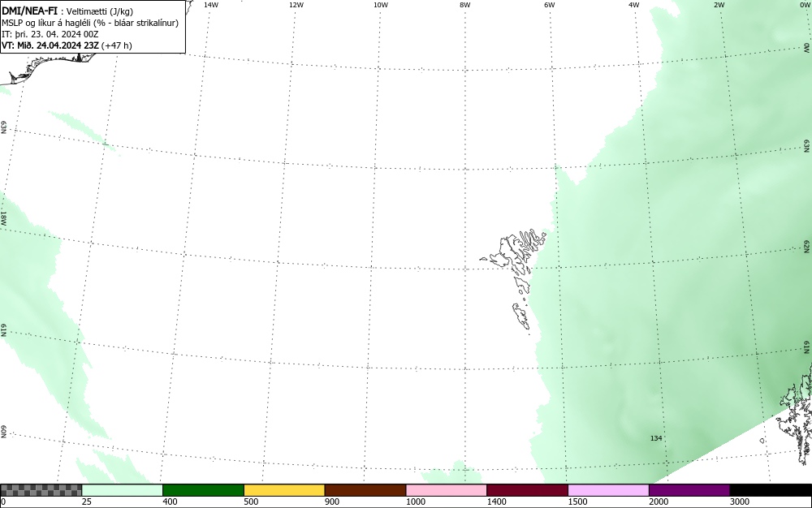Click the brown 900–1000 legend swatch
Image resolution: width=812 pixels, height=508 pixels.
click(x=365, y=490)
